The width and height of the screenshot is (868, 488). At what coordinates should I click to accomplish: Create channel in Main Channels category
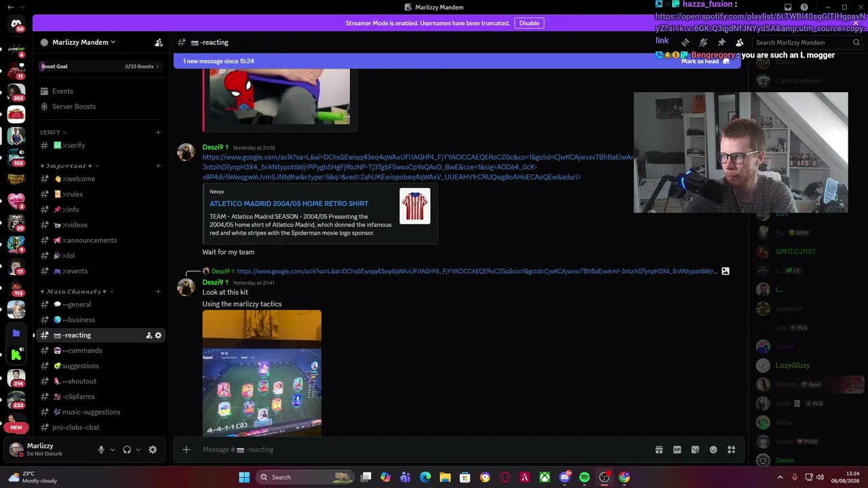pyautogui.click(x=158, y=291)
